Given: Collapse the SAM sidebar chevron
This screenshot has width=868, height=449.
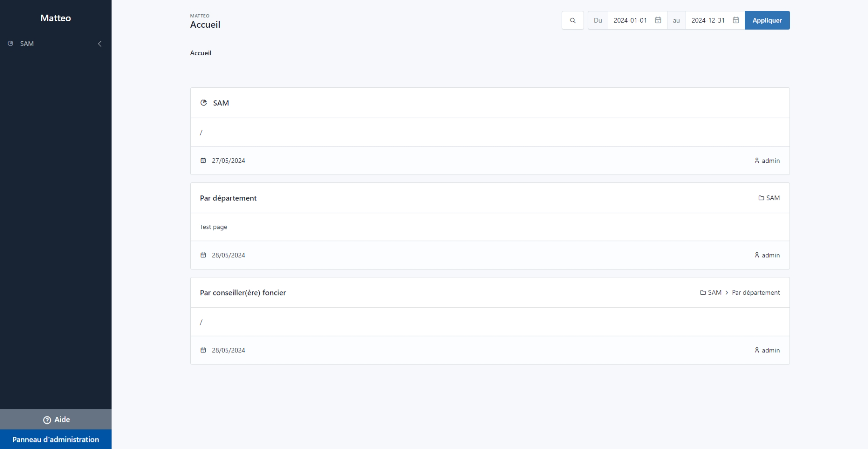Looking at the screenshot, I should [100, 44].
